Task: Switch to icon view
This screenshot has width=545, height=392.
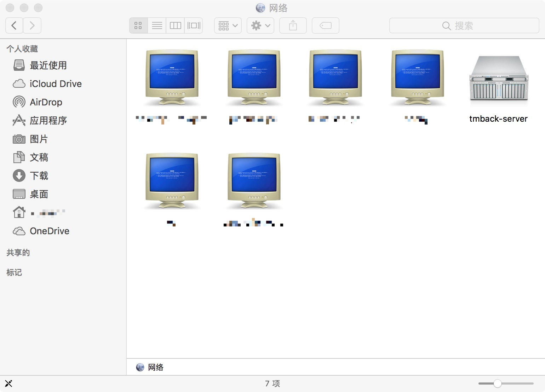Action: tap(138, 25)
